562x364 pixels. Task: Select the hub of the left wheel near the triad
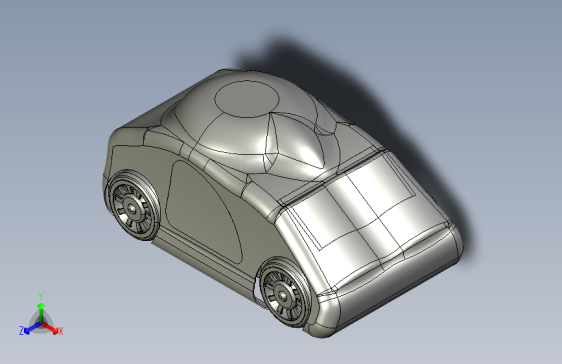132,209
